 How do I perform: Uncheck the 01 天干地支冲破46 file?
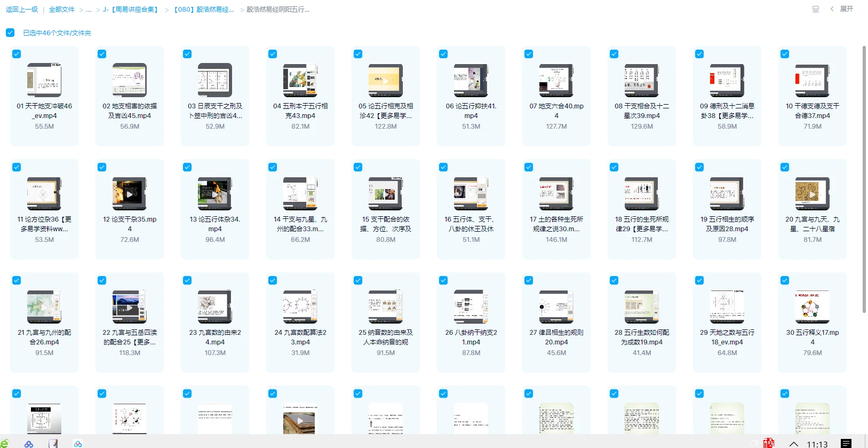pos(17,54)
